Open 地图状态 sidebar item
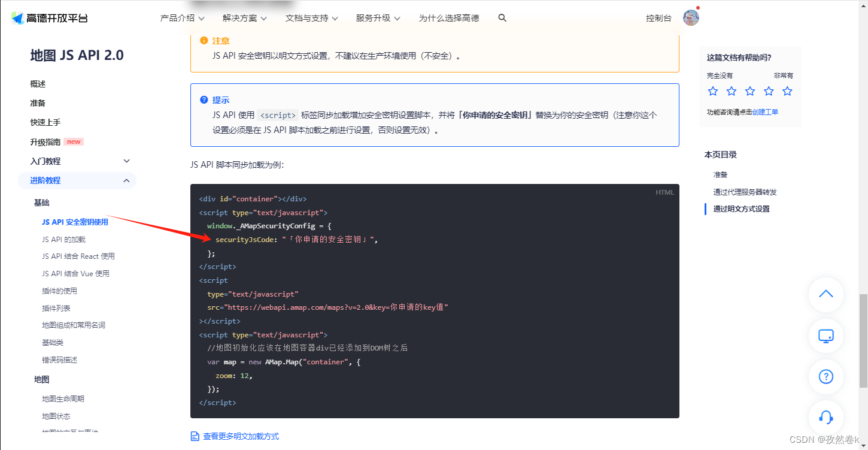Image resolution: width=868 pixels, height=450 pixels. [56, 416]
